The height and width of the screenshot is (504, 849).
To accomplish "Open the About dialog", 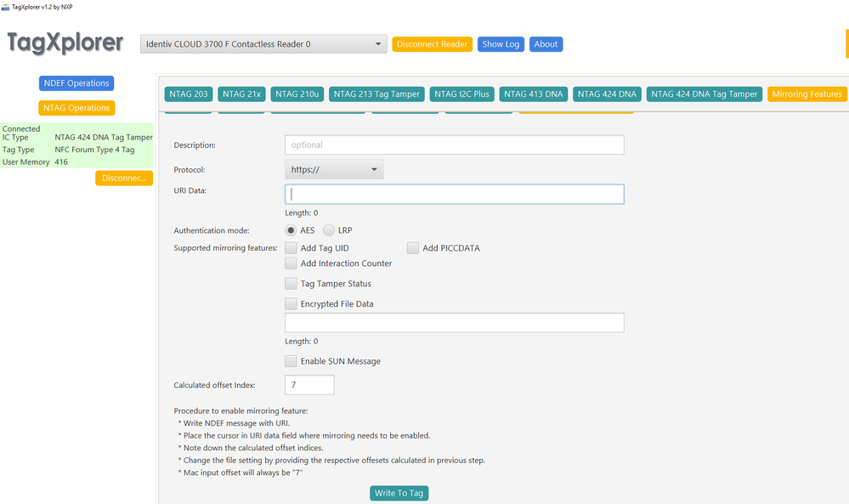I will 546,44.
